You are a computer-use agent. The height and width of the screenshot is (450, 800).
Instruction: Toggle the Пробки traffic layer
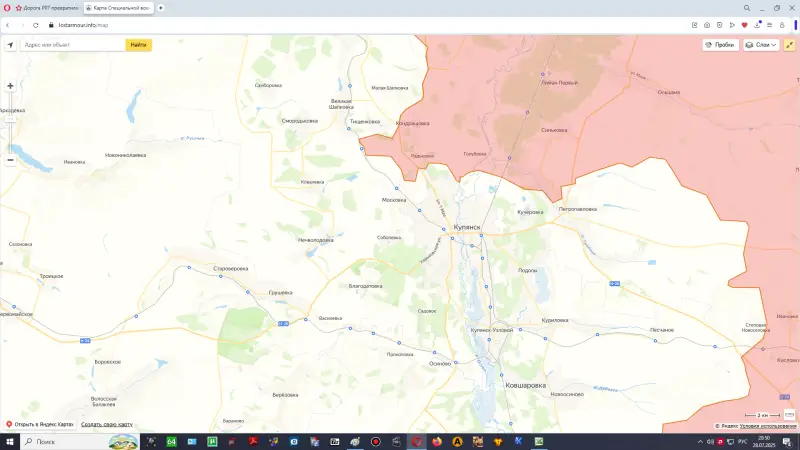pyautogui.click(x=720, y=45)
